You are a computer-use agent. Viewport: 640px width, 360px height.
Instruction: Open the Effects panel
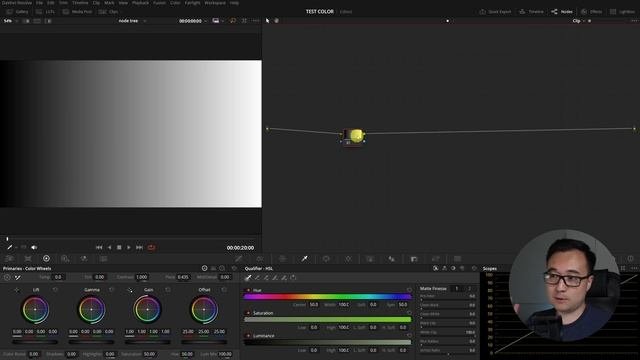pyautogui.click(x=592, y=12)
